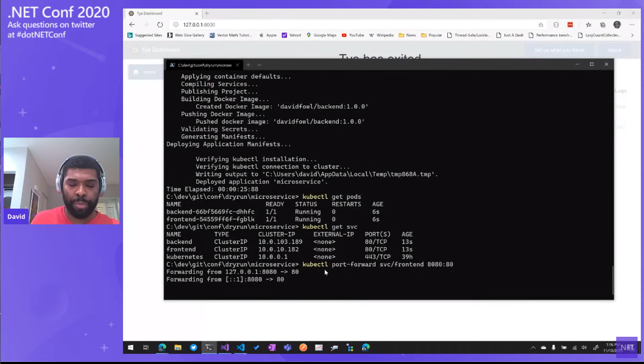The height and width of the screenshot is (364, 644).
Task: Open the blue checkmark To Do app on the taskbar
Action: (x=257, y=347)
